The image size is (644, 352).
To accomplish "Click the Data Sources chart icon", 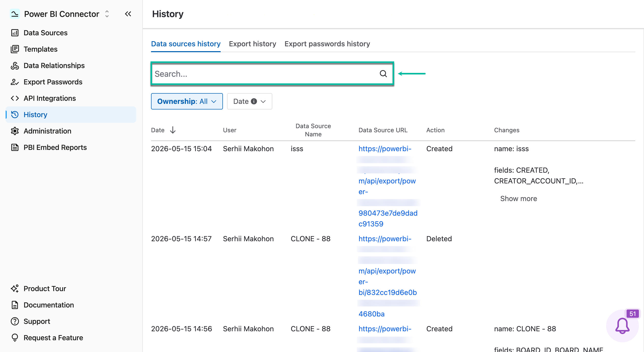I will click(15, 33).
